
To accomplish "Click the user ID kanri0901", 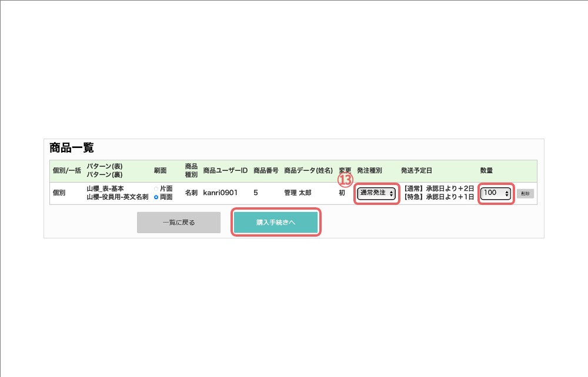I will click(220, 193).
